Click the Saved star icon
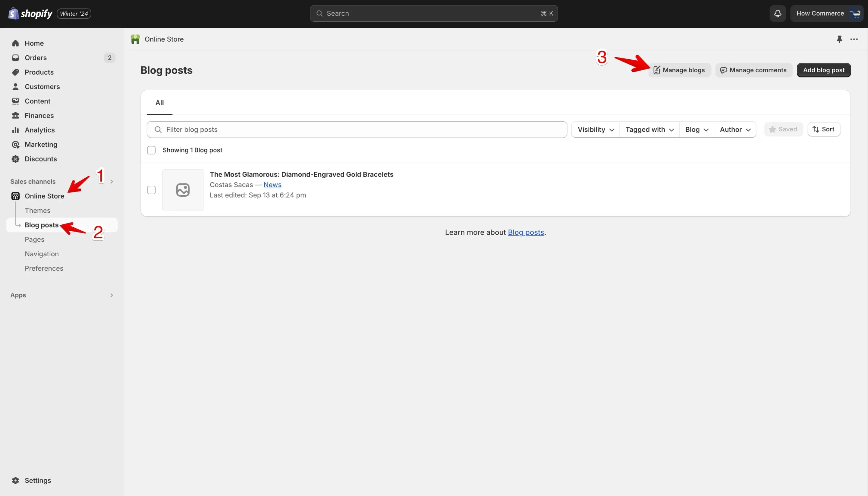The width and height of the screenshot is (868, 496). tap(772, 129)
